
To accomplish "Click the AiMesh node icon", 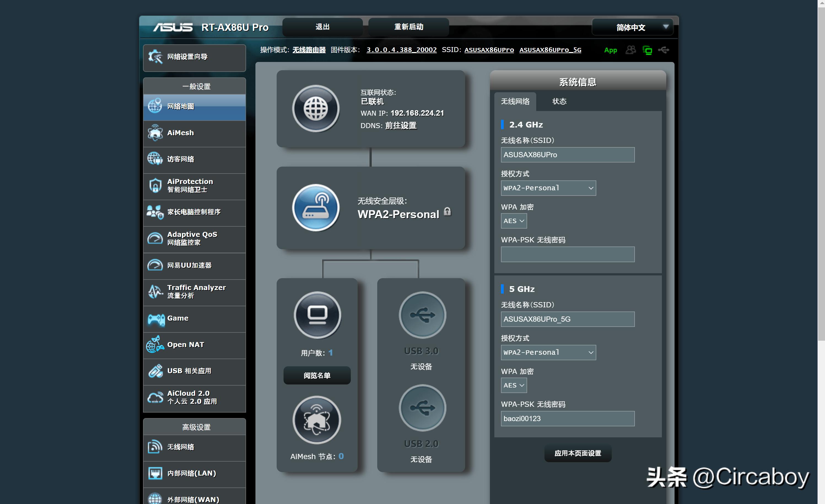I will pos(316,420).
